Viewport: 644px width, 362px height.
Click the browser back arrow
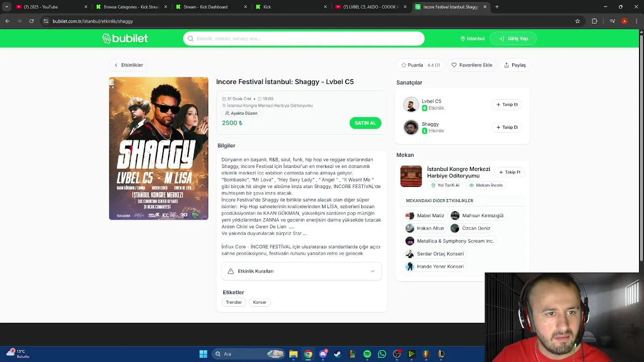[x=7, y=21]
